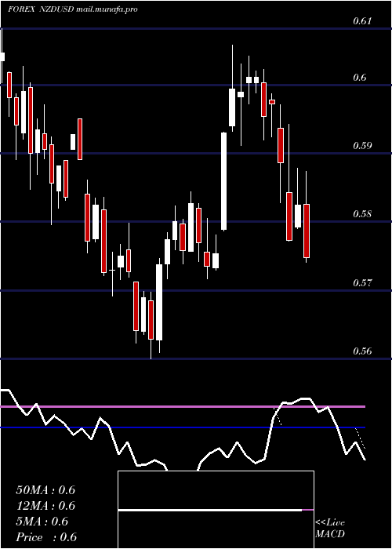Click the 0.59 price axis label
This screenshot has width=392, height=549.
362,146
